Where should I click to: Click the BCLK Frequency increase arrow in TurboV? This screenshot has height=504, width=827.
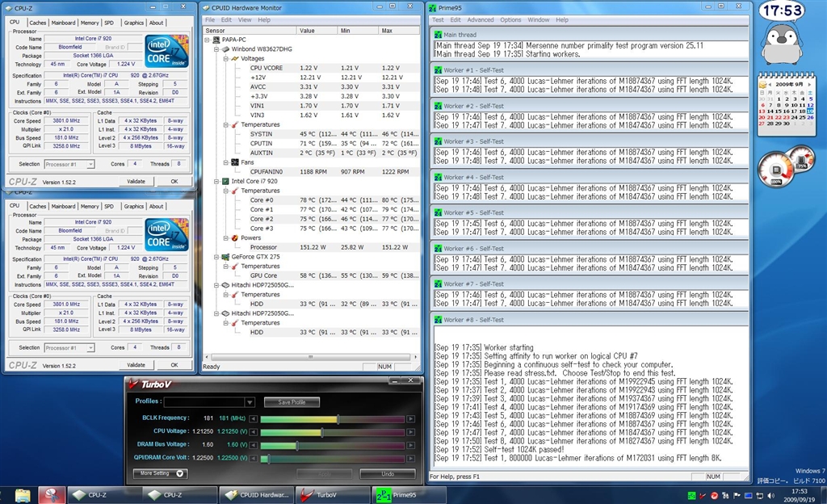[x=410, y=419]
